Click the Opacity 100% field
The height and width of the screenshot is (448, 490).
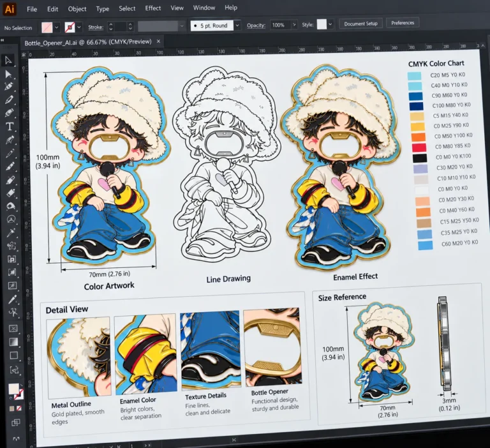pyautogui.click(x=280, y=25)
